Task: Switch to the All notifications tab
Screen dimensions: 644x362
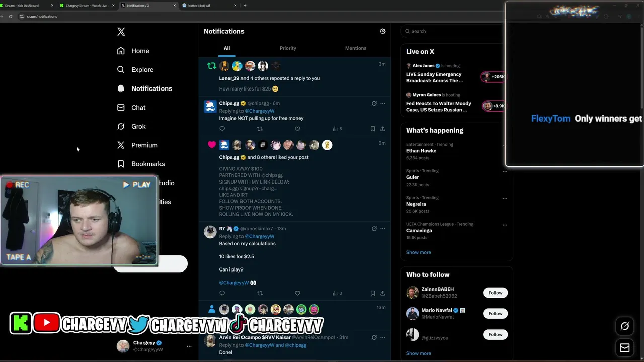Action: [x=227, y=48]
